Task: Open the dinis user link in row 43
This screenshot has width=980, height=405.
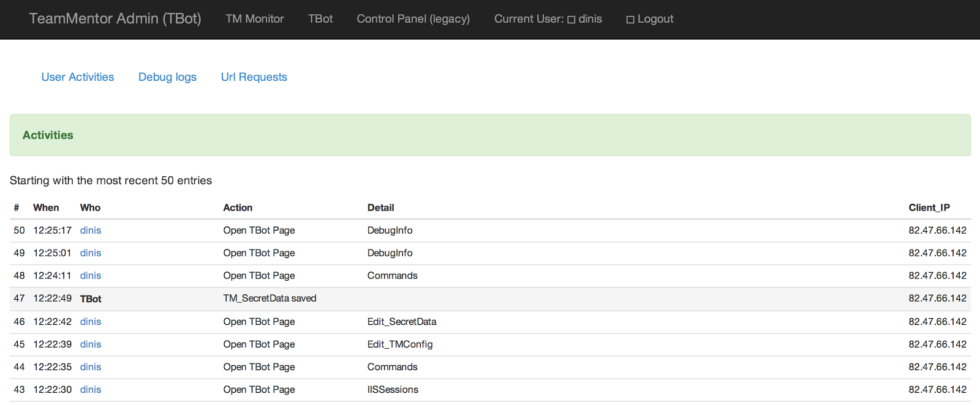Action: pos(91,390)
